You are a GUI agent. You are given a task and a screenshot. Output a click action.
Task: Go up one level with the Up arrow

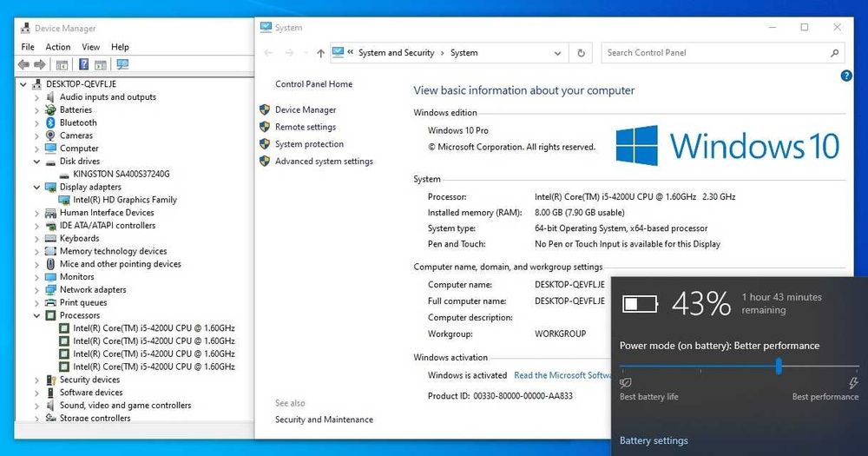click(320, 53)
